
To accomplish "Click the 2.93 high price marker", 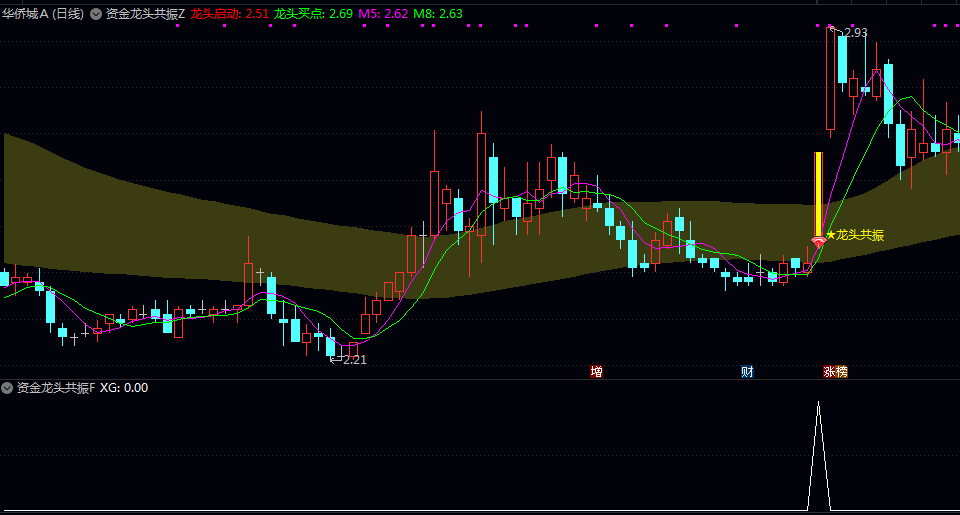I will coord(855,33).
